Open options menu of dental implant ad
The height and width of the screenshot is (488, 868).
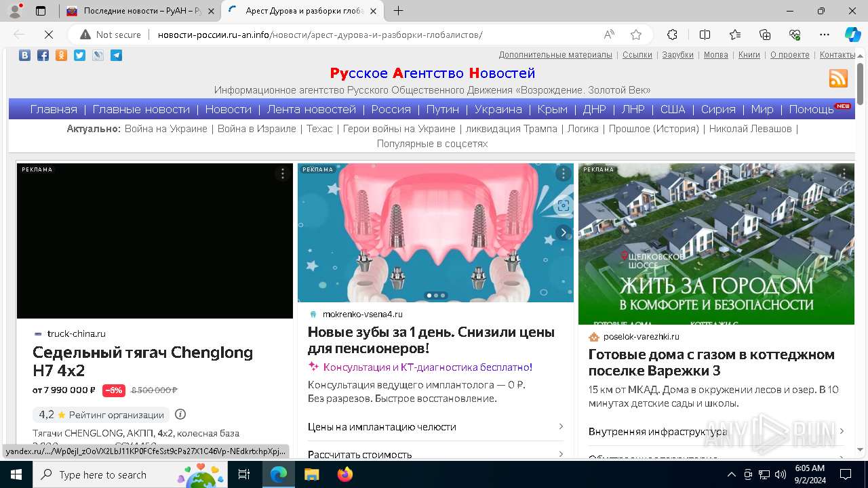(564, 174)
